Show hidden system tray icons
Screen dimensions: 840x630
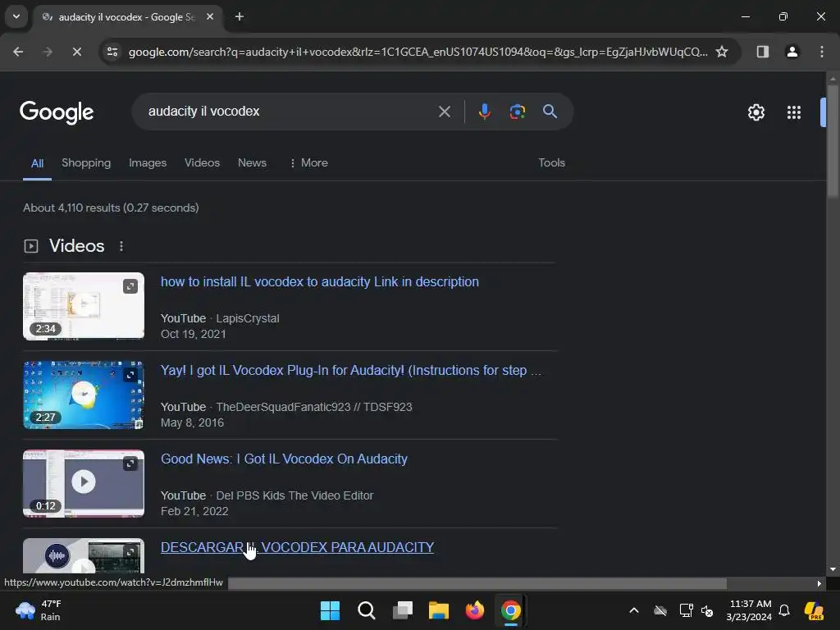(x=634, y=610)
